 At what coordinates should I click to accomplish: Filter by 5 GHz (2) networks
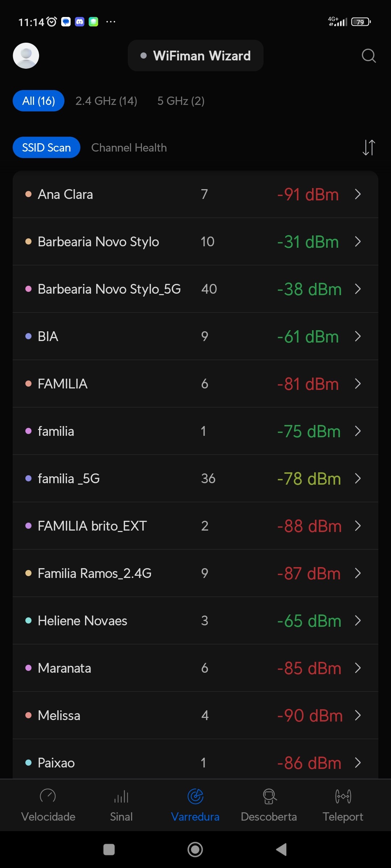click(x=181, y=101)
